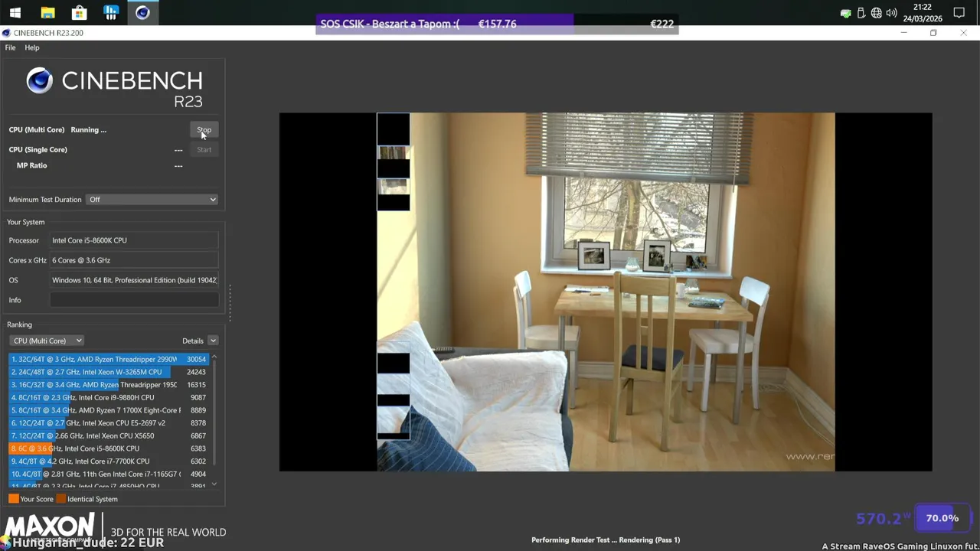Open the notification center icon

[959, 13]
